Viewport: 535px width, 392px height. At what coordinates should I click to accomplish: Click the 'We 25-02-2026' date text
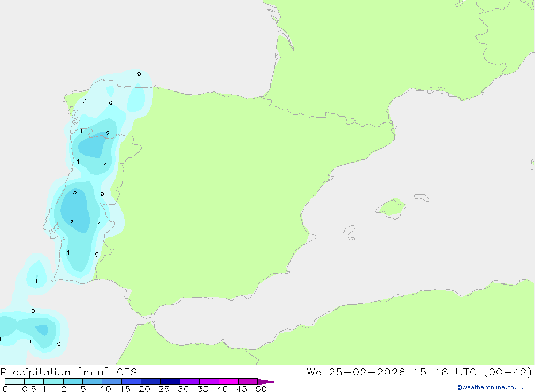pos(356,372)
